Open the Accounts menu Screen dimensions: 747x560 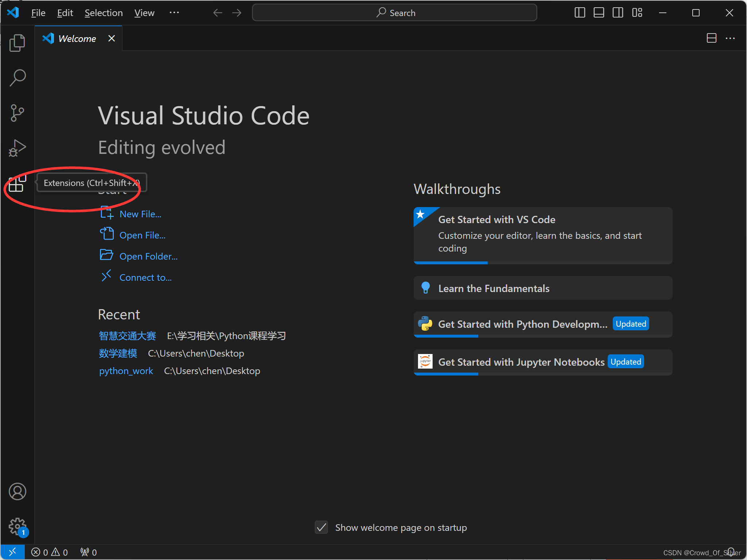pos(17,491)
